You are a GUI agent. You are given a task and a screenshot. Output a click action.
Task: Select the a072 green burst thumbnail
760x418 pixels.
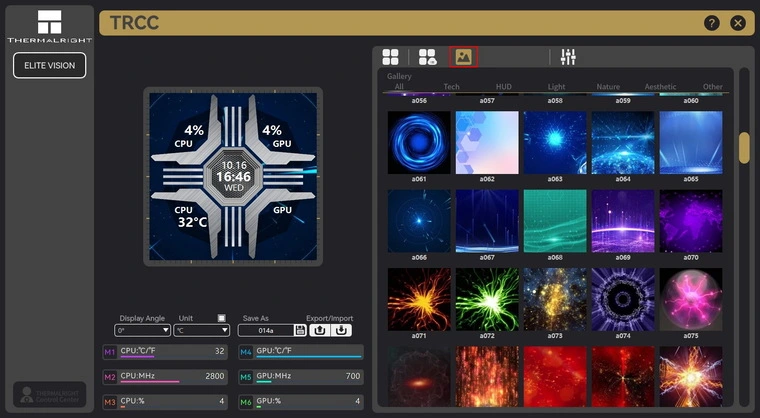pos(487,298)
